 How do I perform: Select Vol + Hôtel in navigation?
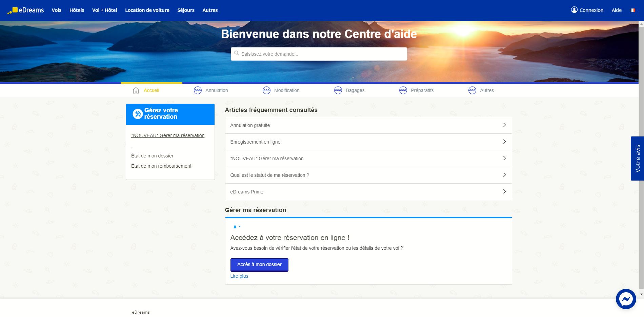point(104,10)
